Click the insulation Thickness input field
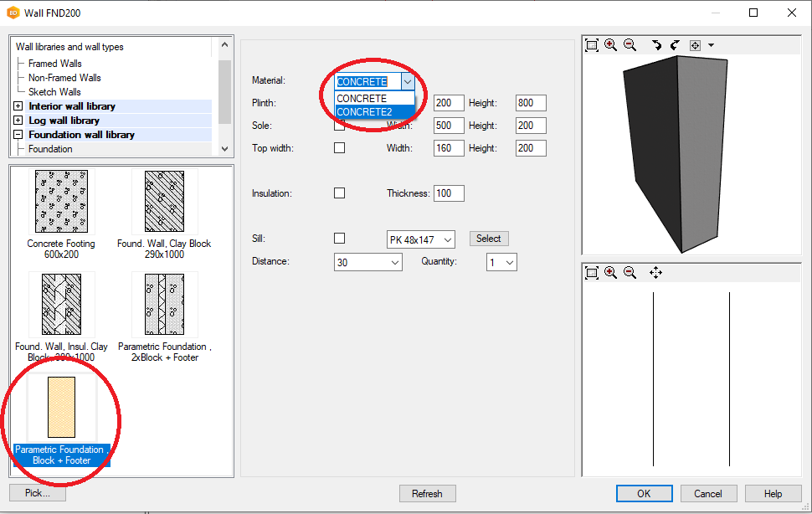The width and height of the screenshot is (812, 514). coord(448,193)
